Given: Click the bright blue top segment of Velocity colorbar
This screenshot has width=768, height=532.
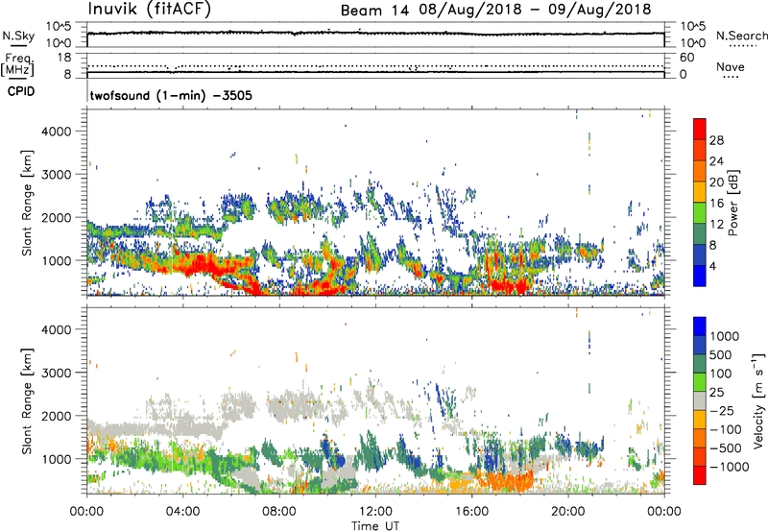Looking at the screenshot, I should coord(700,326).
